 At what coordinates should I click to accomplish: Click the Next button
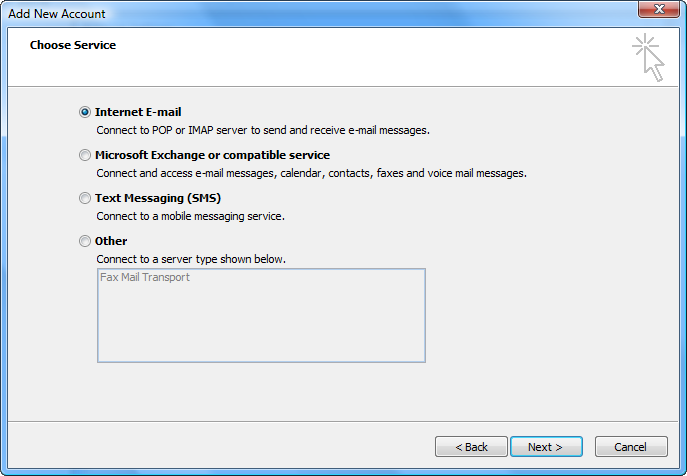pyautogui.click(x=546, y=447)
